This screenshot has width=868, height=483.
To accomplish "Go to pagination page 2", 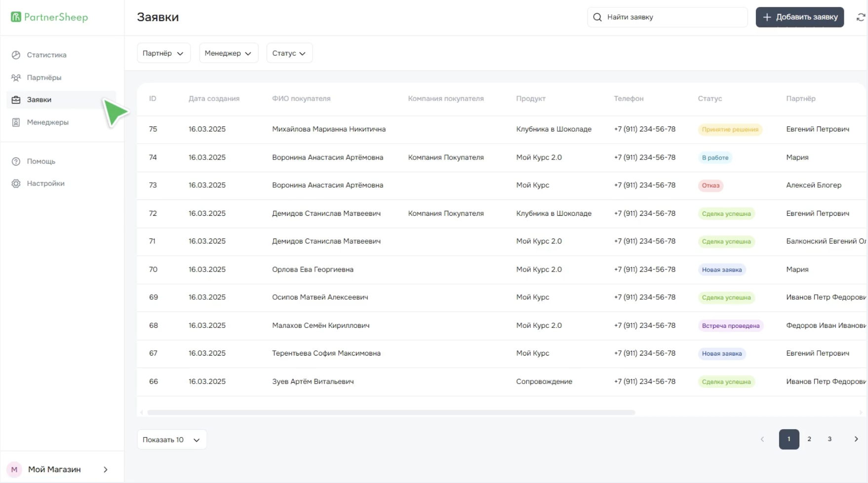I will [x=809, y=439].
